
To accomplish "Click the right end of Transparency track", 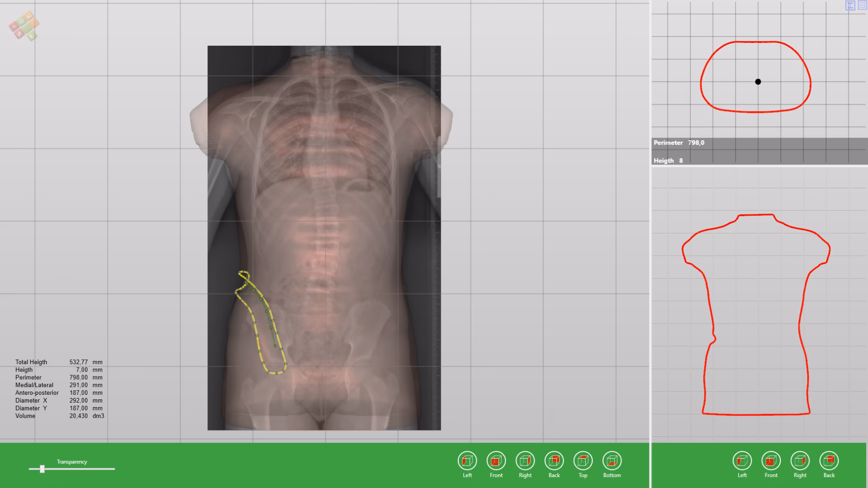I will (113, 469).
